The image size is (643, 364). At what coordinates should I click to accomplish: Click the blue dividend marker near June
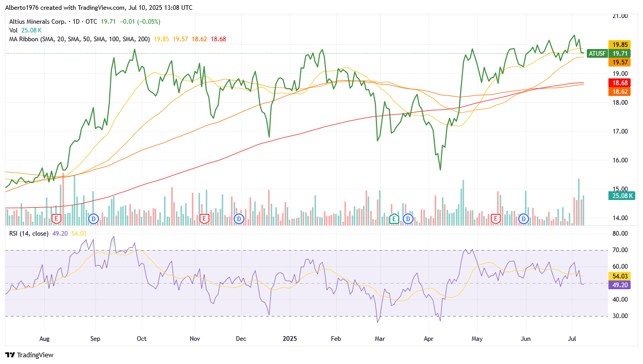(x=523, y=219)
